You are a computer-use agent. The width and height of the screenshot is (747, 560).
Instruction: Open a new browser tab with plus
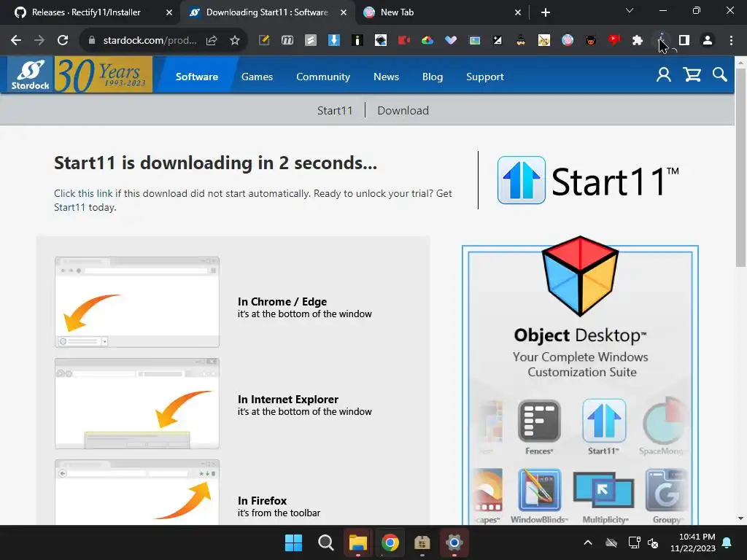coord(546,13)
